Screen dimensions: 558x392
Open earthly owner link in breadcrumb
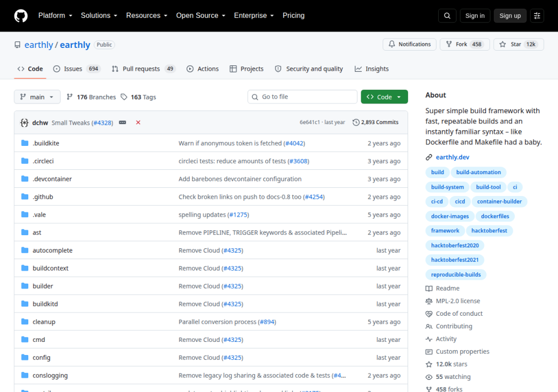[x=39, y=45]
